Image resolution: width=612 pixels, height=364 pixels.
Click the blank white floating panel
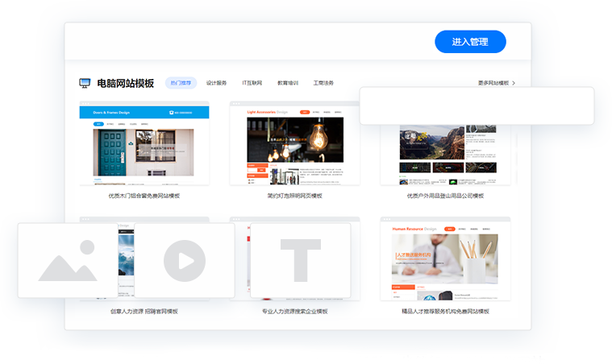477,105
